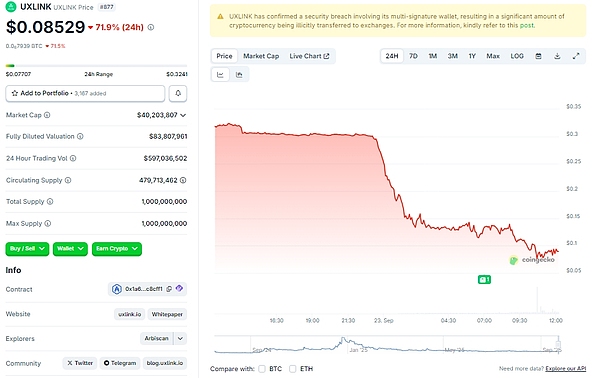Enable BTC comparison checkbox
Viewport: 600px width, 378px height.
click(262, 369)
